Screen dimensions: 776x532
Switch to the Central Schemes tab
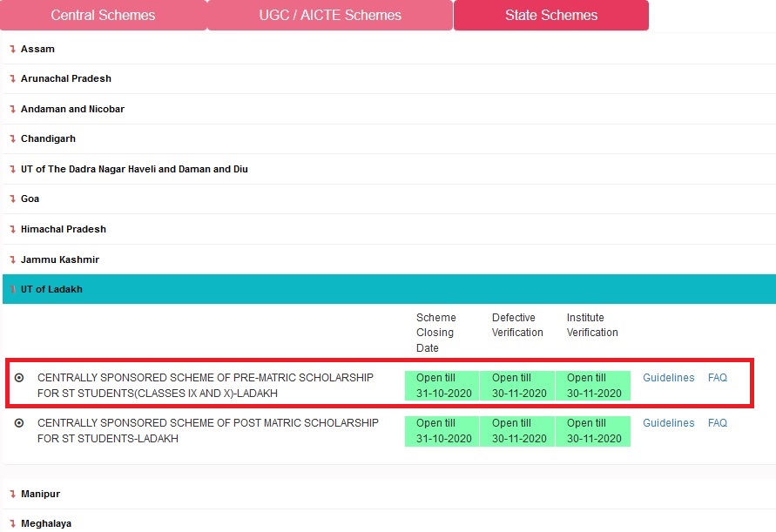[x=103, y=16]
